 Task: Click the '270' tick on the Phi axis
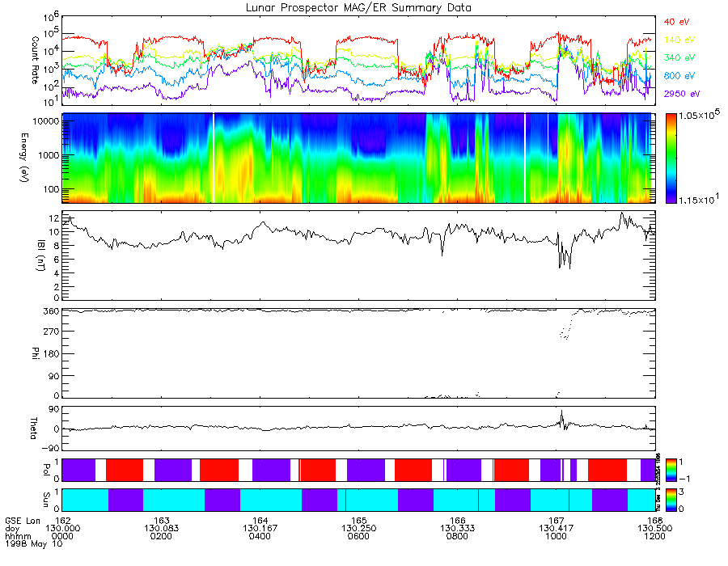51,332
